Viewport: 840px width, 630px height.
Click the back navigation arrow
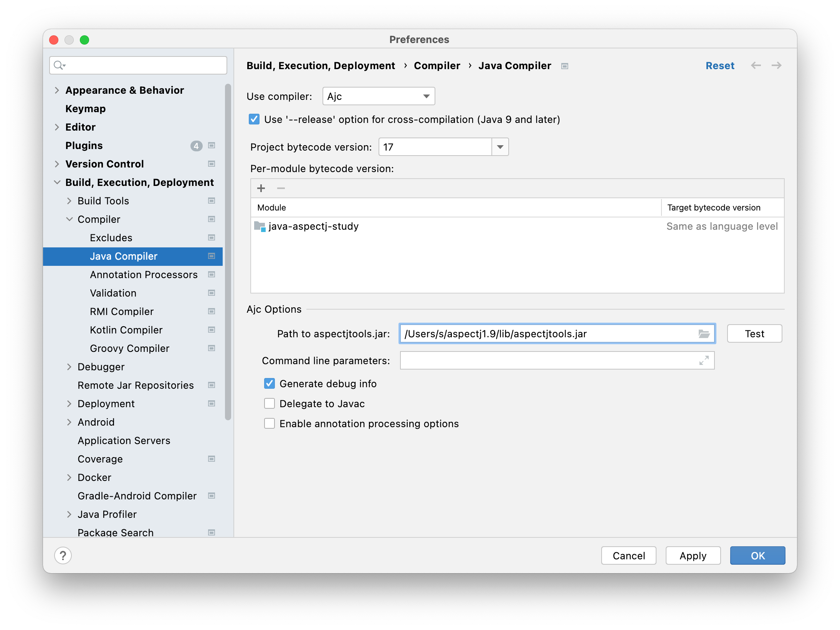pyautogui.click(x=756, y=66)
